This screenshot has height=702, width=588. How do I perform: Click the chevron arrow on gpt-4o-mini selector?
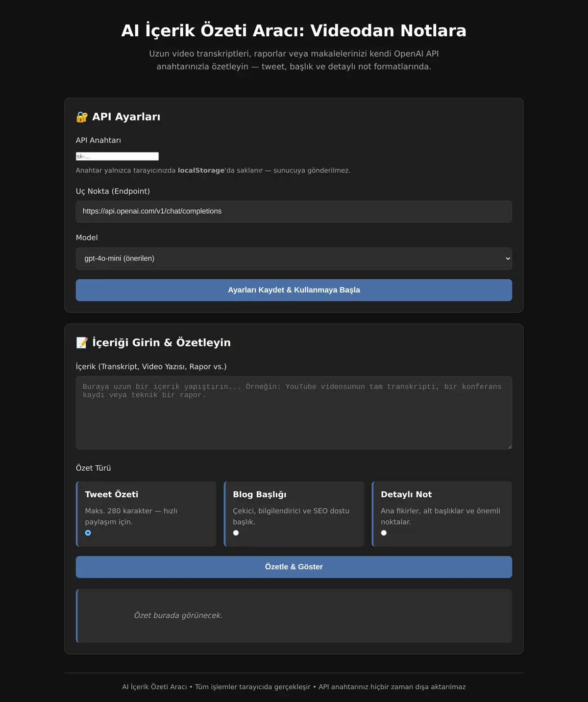pyautogui.click(x=508, y=259)
